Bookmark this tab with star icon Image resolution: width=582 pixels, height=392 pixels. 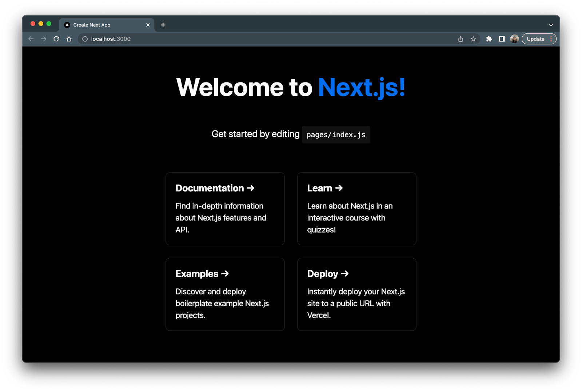tap(473, 39)
